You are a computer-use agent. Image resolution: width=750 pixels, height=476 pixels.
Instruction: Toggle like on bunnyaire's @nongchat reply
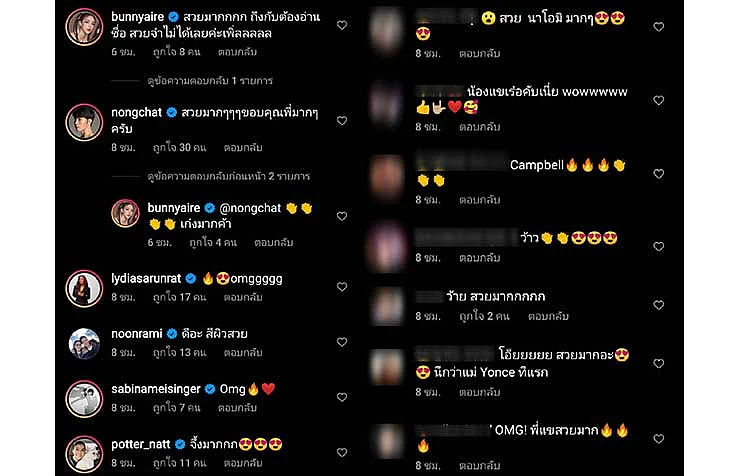point(342,216)
